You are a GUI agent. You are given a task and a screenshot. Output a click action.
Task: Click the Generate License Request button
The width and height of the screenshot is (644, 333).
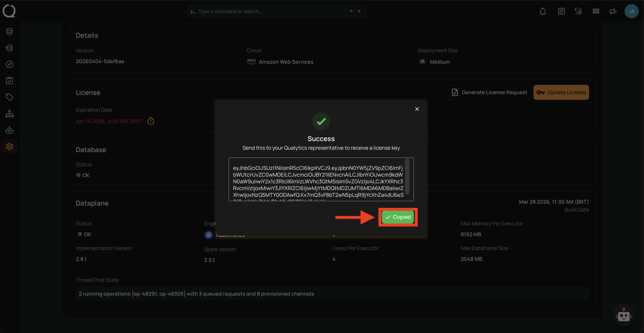tap(489, 92)
